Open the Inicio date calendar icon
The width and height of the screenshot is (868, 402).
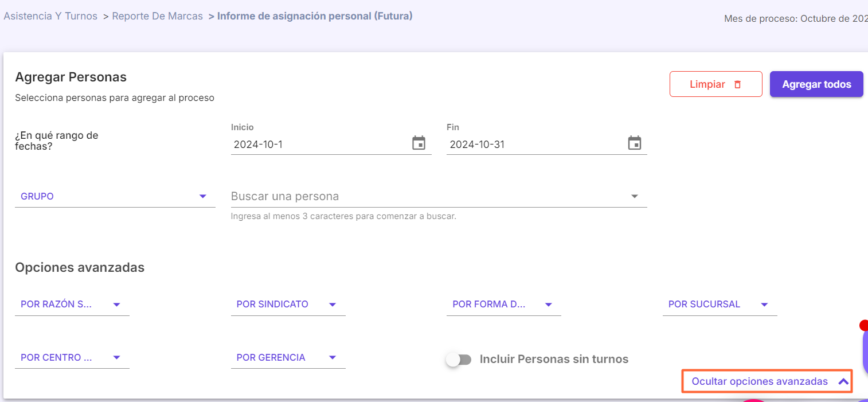coord(419,143)
